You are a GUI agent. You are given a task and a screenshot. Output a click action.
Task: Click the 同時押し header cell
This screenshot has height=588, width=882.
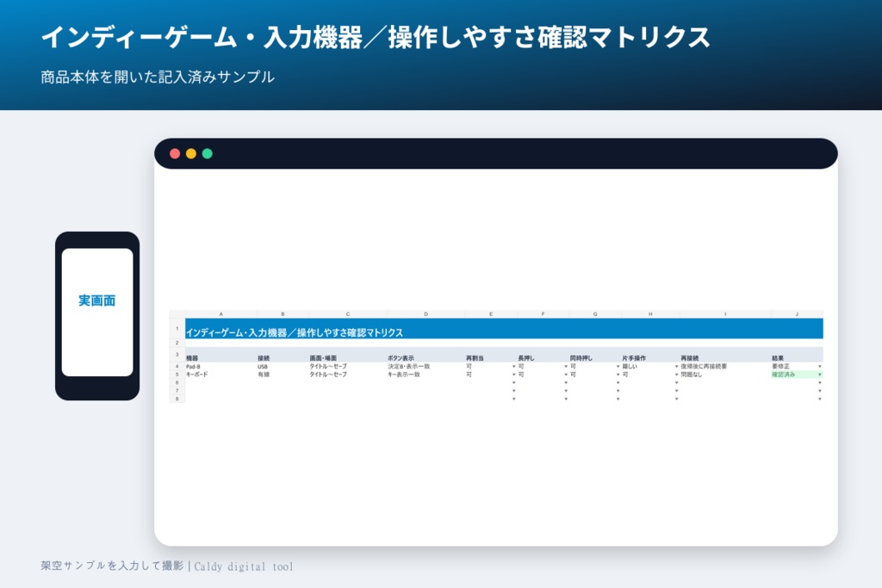coord(595,356)
